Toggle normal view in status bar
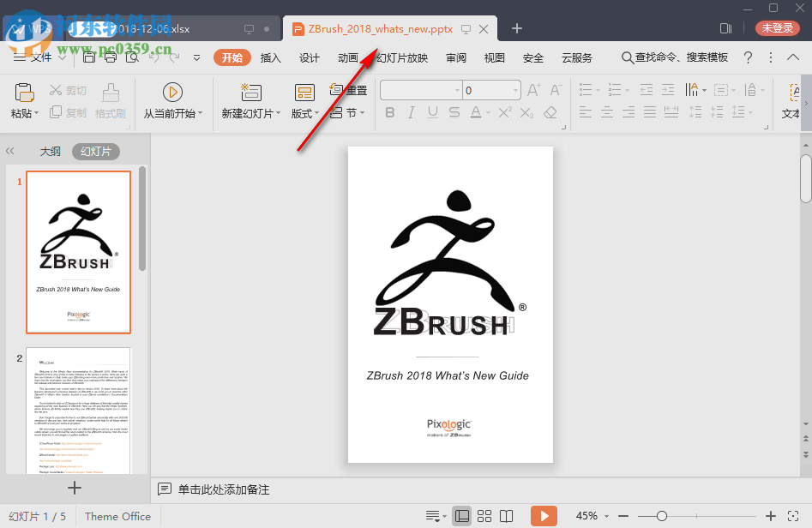 462,516
